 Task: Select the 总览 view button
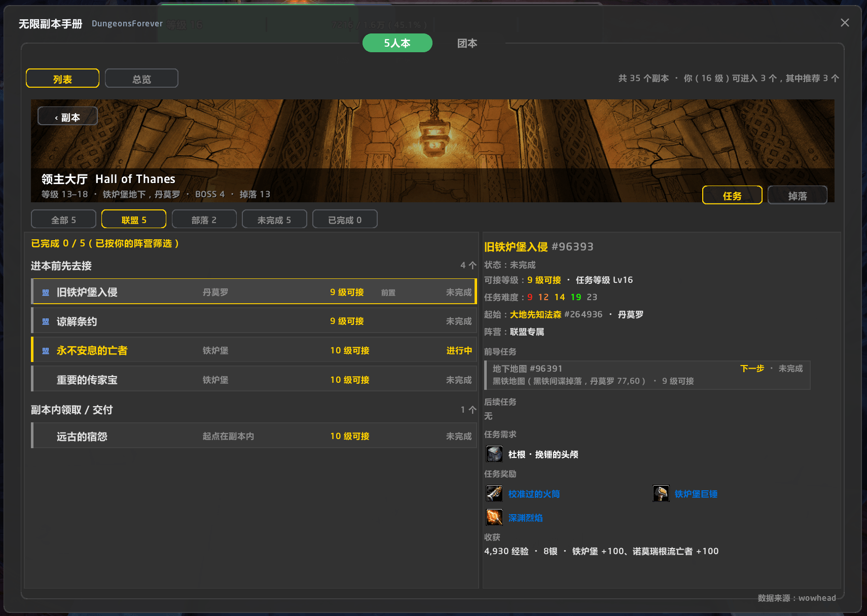(141, 79)
